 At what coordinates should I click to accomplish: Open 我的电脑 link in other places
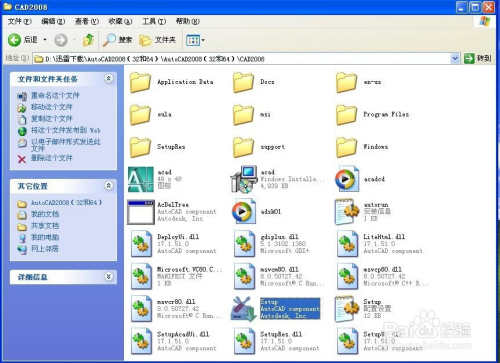tap(45, 237)
